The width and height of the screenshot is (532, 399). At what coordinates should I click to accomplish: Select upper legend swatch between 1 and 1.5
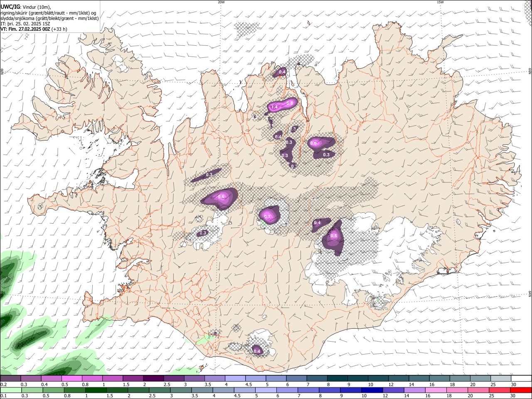pos(113,378)
